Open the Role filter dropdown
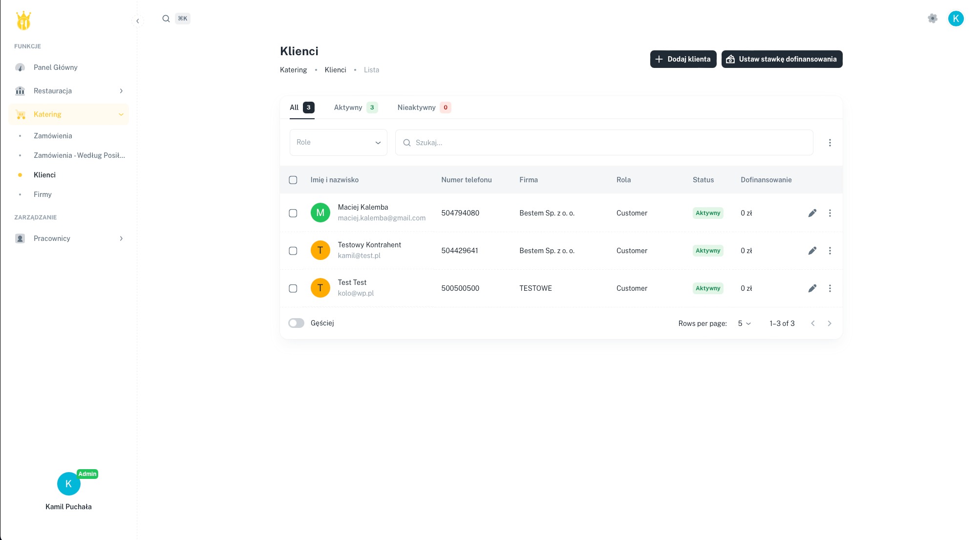Screen dimensions: 980x540 point(338,142)
